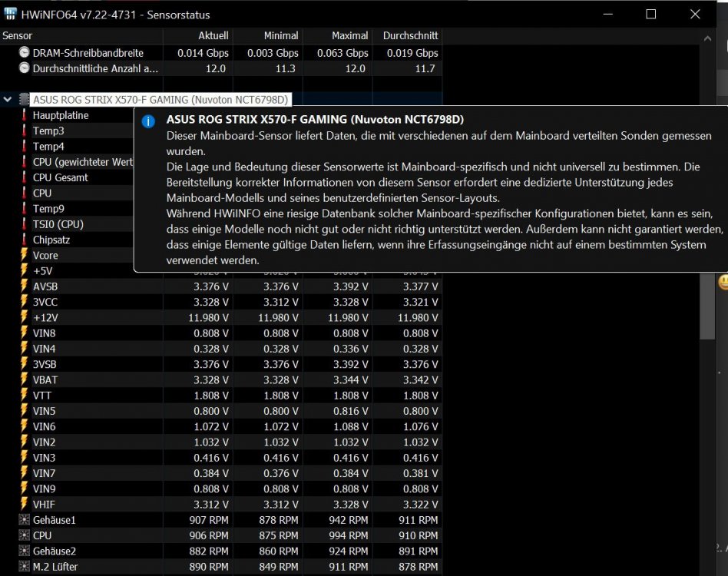Click the scroll-up arrow of the sensor list
Viewport: 728px width, 576px height.
tap(707, 38)
